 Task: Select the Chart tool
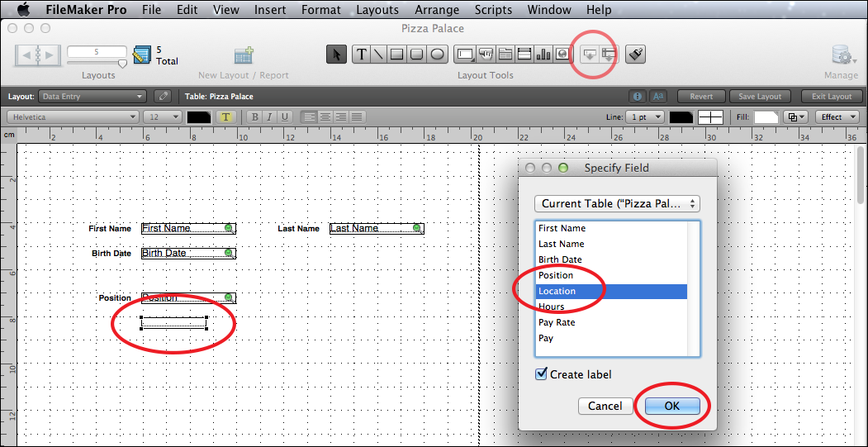coord(543,55)
